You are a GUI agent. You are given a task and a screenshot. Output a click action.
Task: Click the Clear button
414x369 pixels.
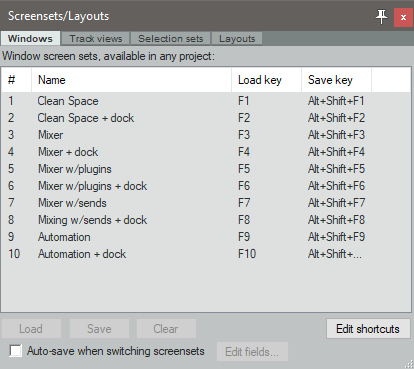point(166,329)
